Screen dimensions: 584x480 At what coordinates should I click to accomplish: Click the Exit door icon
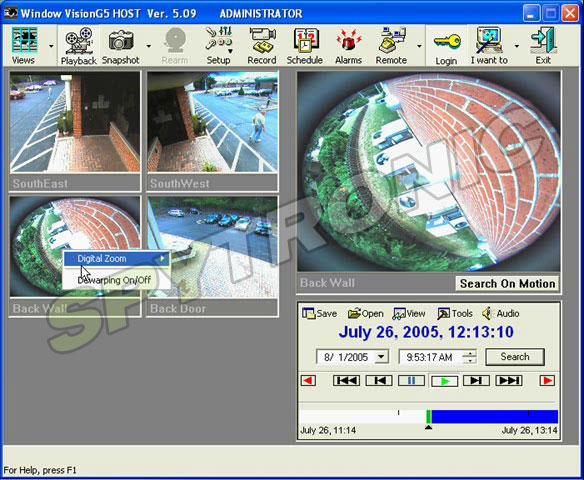[543, 46]
